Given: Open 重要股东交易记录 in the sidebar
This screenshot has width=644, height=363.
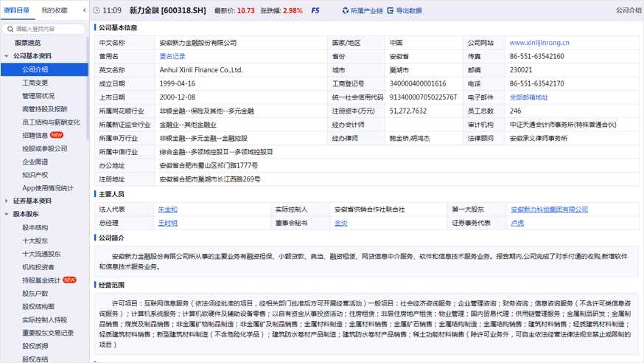Looking at the screenshot, I should [x=48, y=333].
